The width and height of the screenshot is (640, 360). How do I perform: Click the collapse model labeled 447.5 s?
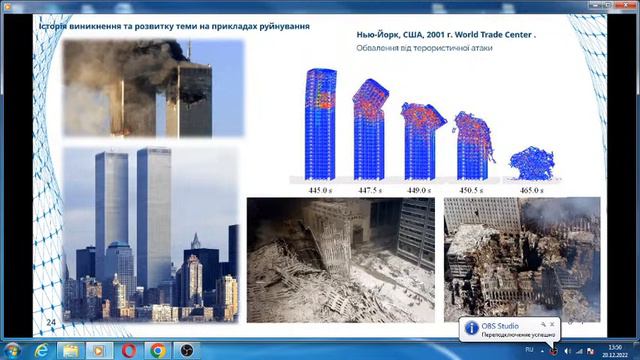coord(370,129)
